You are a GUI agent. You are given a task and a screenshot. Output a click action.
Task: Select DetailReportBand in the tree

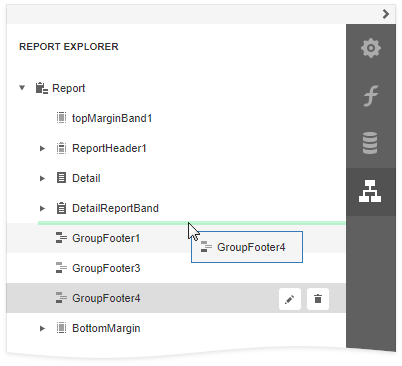click(115, 208)
